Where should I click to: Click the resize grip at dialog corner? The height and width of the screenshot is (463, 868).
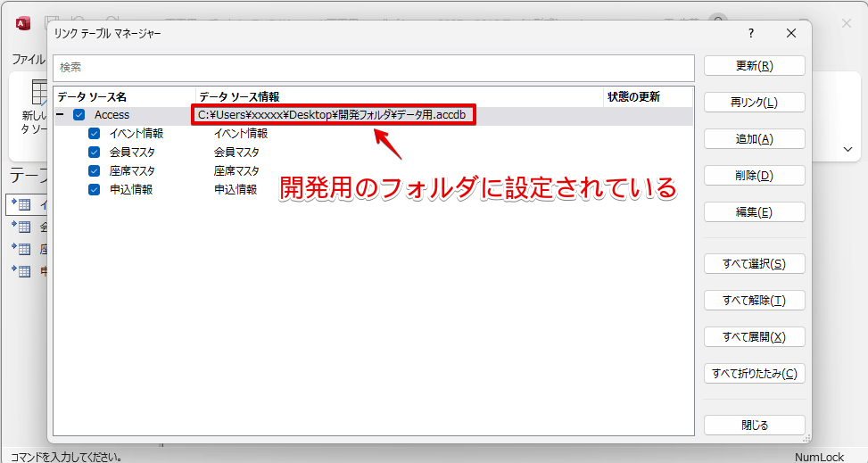(806, 438)
